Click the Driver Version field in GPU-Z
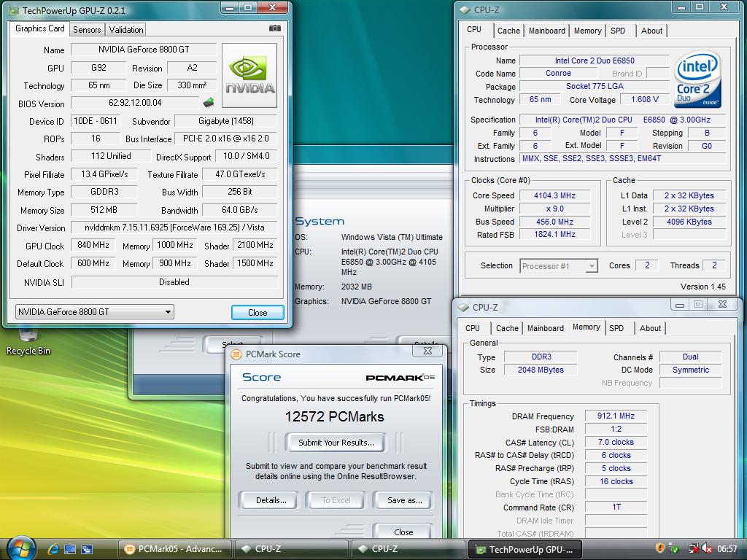Screen dimensions: 747x560 coord(174,227)
